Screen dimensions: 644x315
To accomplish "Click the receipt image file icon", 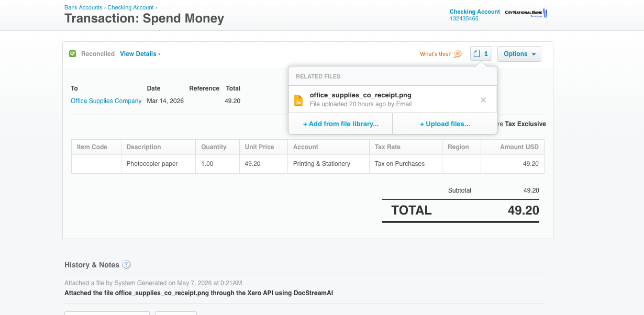I will [x=298, y=100].
